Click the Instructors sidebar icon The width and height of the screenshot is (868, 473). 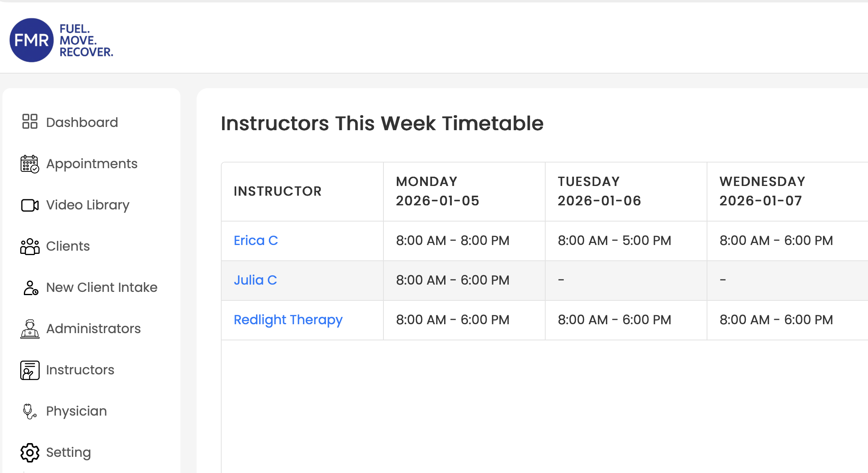30,370
